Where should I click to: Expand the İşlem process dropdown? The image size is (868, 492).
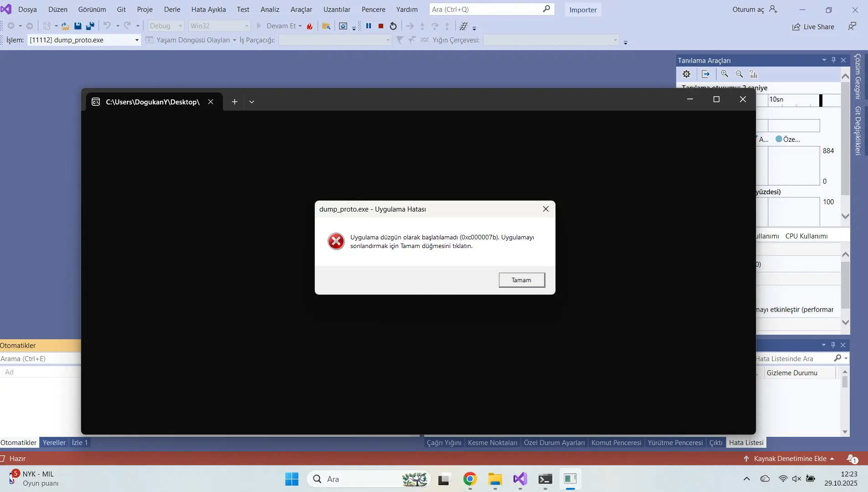point(136,40)
